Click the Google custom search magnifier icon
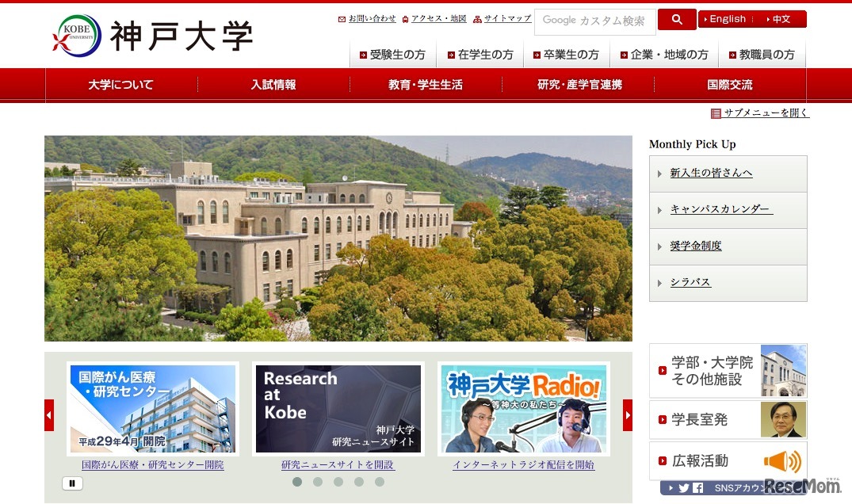 point(675,19)
